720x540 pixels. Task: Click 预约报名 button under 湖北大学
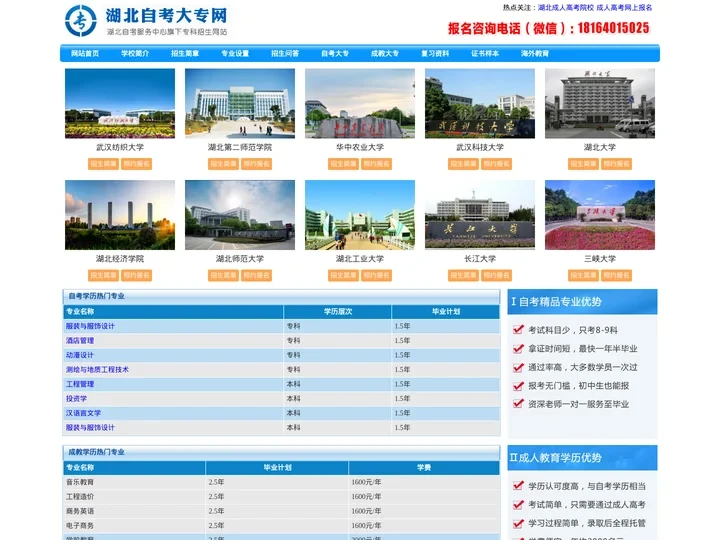point(616,164)
